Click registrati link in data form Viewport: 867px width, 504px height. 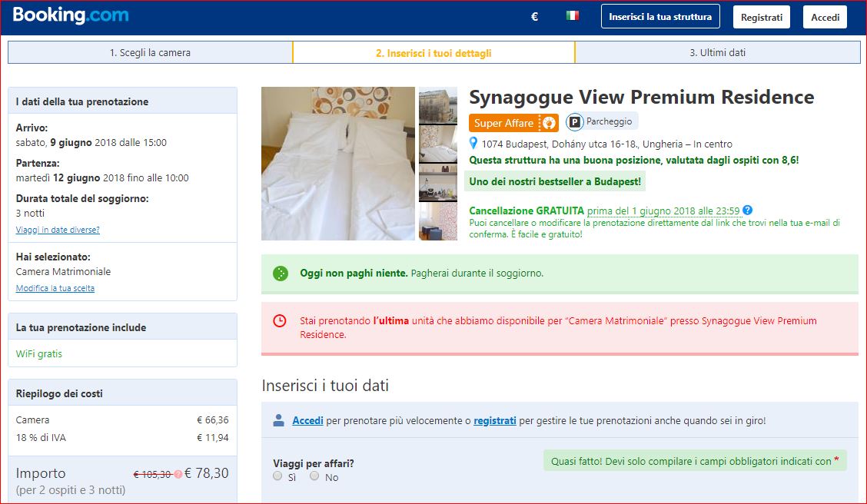(x=495, y=420)
